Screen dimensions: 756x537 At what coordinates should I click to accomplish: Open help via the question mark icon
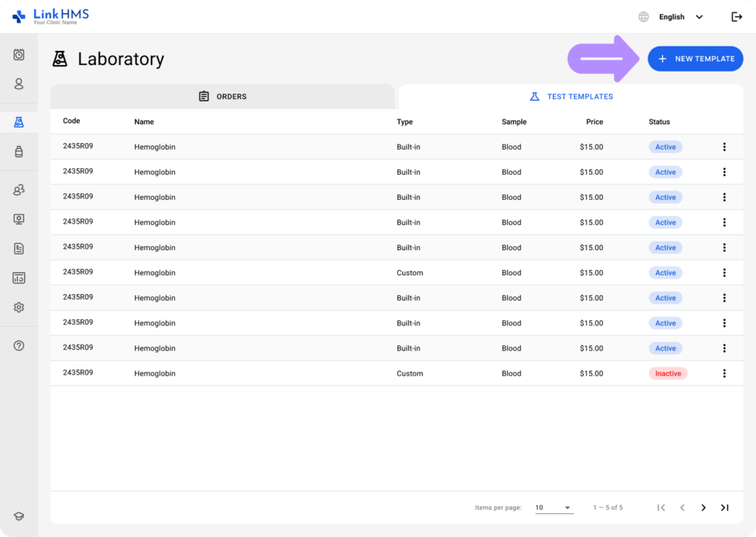(x=18, y=345)
